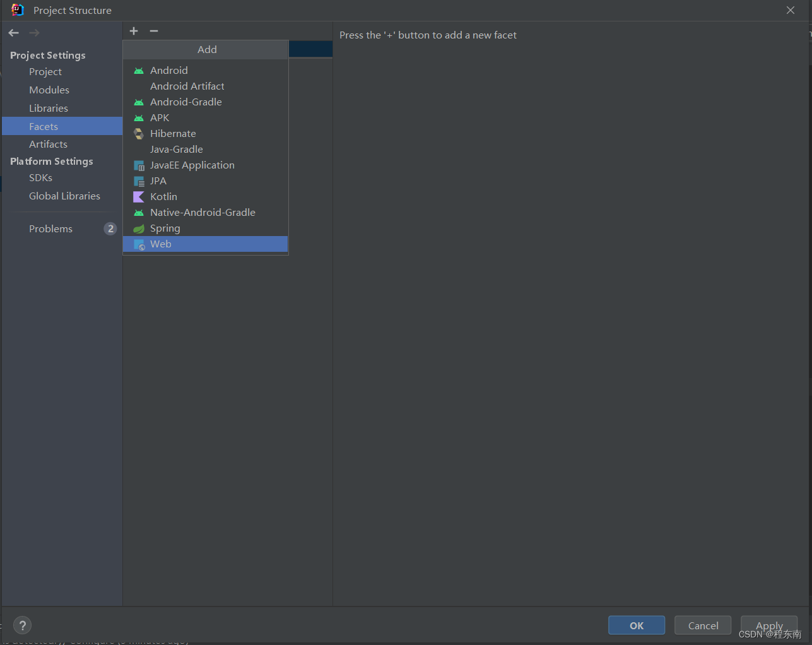Open SDKs under Platform Settings

coord(62,178)
